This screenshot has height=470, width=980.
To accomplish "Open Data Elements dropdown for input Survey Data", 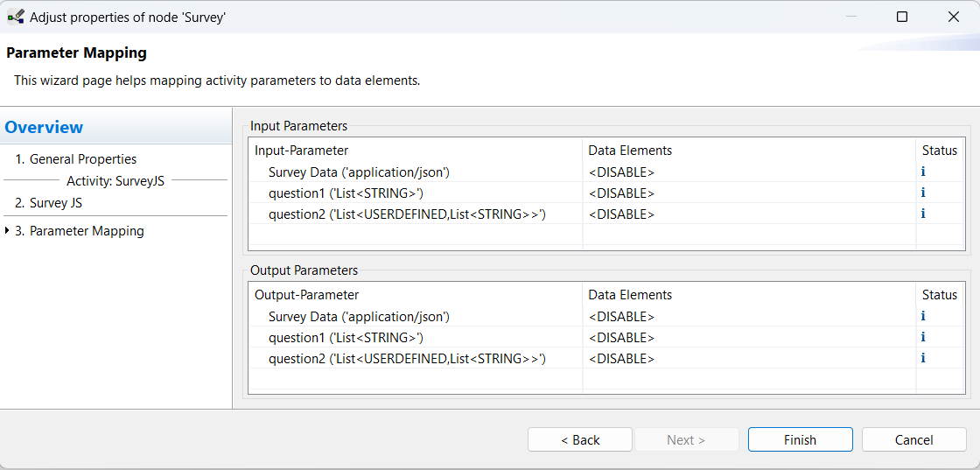I will click(x=748, y=172).
